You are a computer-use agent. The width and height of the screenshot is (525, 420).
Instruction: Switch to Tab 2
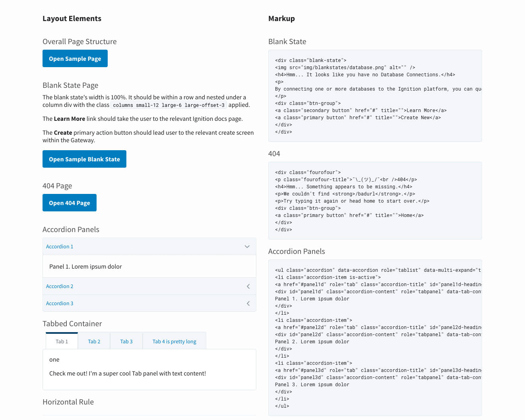point(94,341)
